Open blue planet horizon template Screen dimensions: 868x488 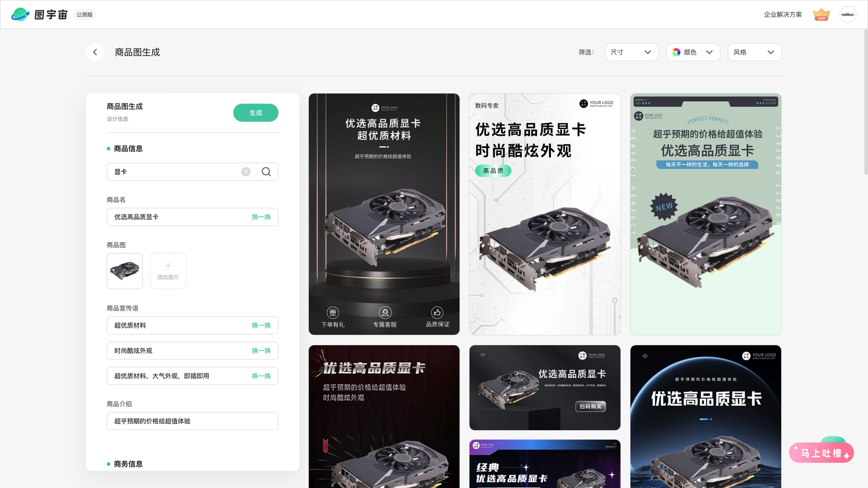[706, 416]
